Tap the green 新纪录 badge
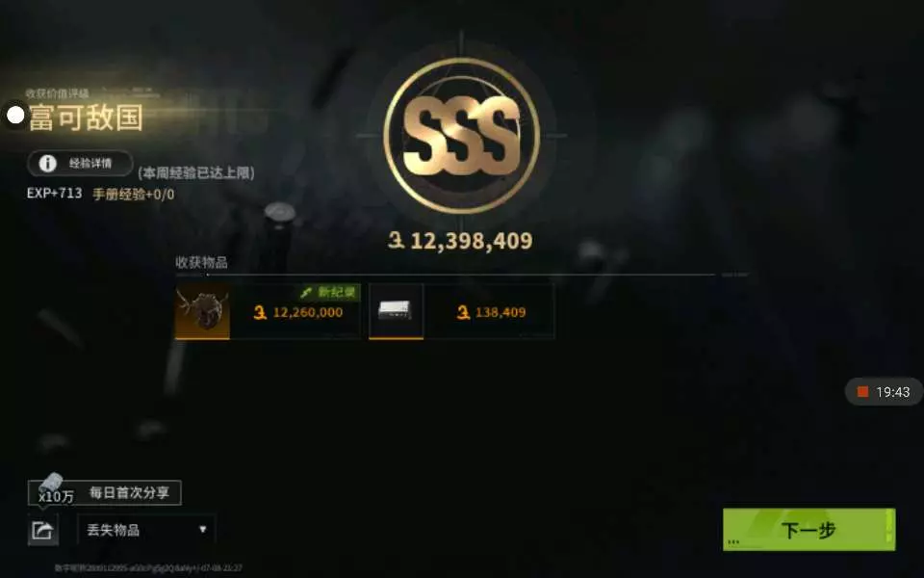Viewport: 924px width, 578px height. pos(329,292)
